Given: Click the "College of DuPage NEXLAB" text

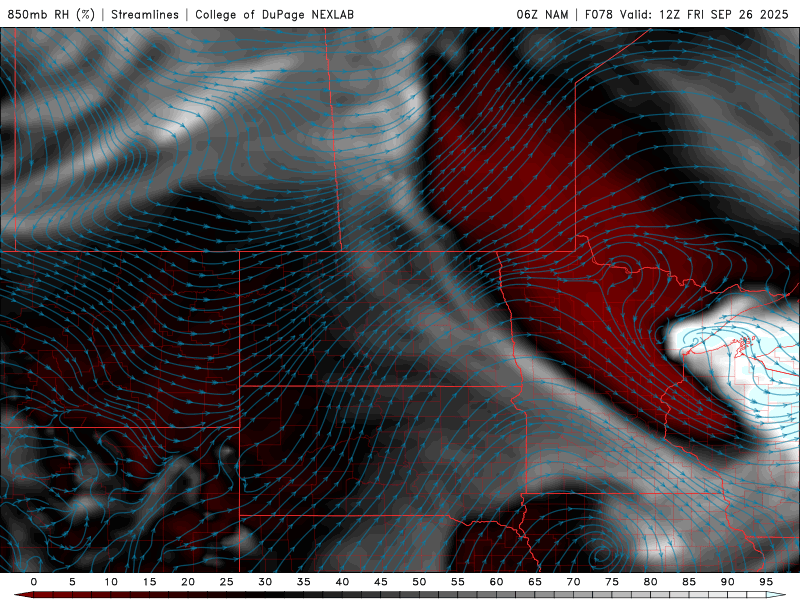Looking at the screenshot, I should [274, 14].
